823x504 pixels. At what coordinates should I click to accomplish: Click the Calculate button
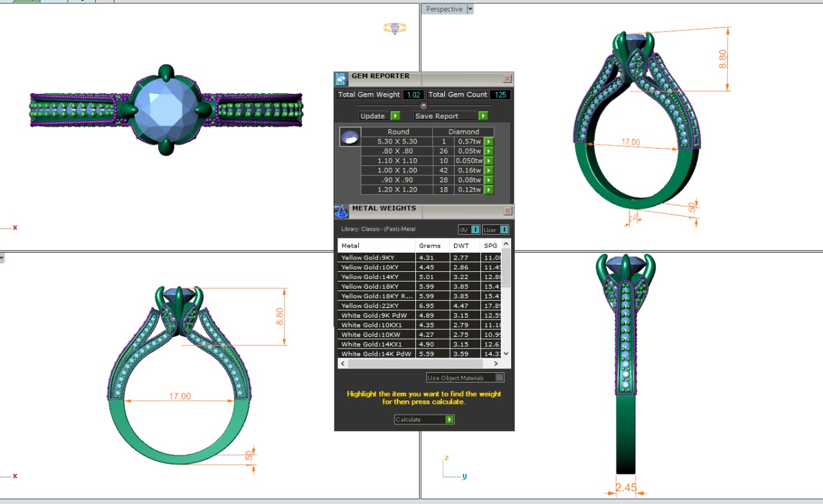424,419
